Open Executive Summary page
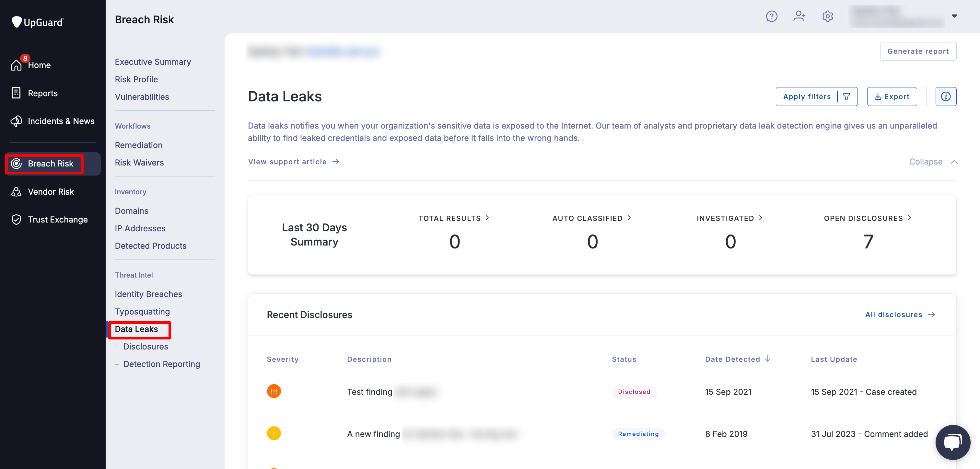980x469 pixels. point(153,62)
